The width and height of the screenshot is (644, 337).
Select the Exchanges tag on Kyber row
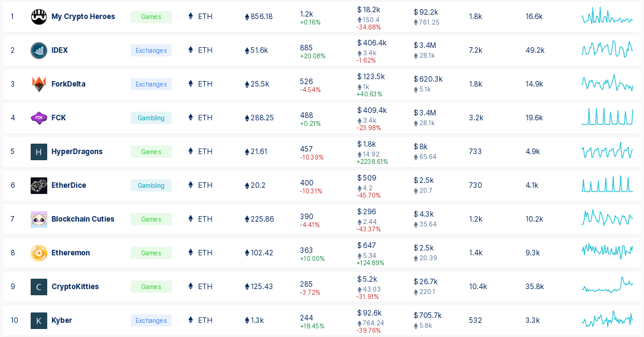tap(151, 320)
